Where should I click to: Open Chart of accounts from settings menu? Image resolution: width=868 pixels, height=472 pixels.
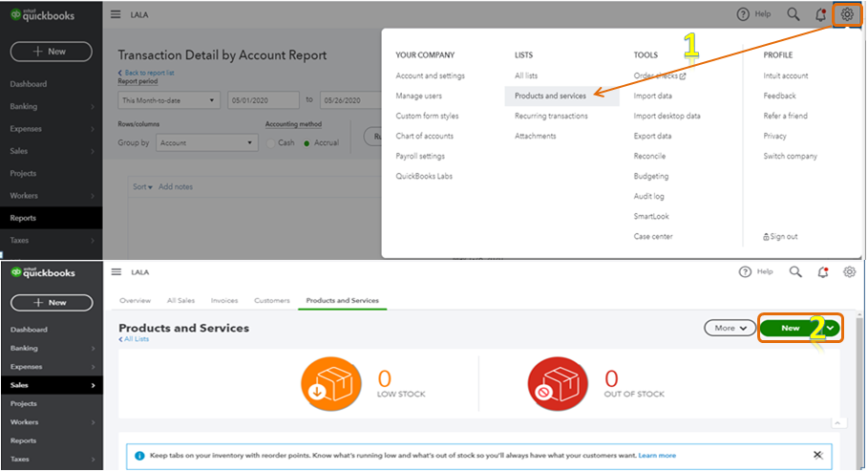(424, 136)
